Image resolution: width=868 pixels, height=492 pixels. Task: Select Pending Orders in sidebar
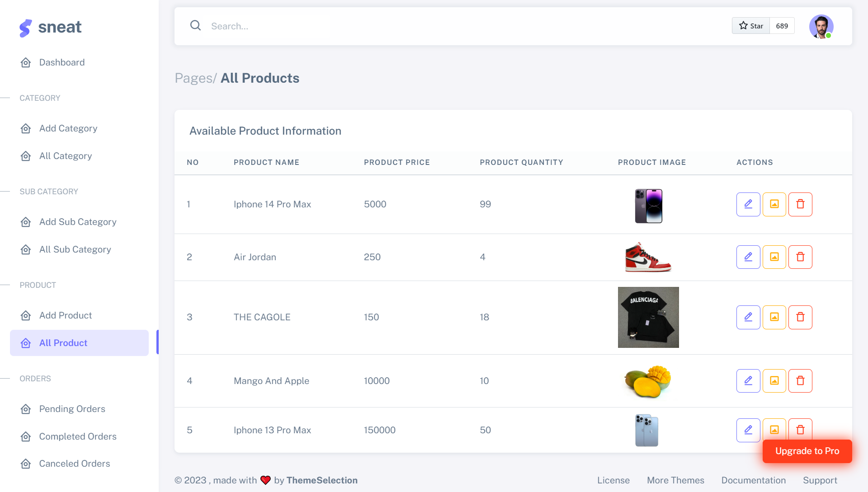tap(72, 409)
